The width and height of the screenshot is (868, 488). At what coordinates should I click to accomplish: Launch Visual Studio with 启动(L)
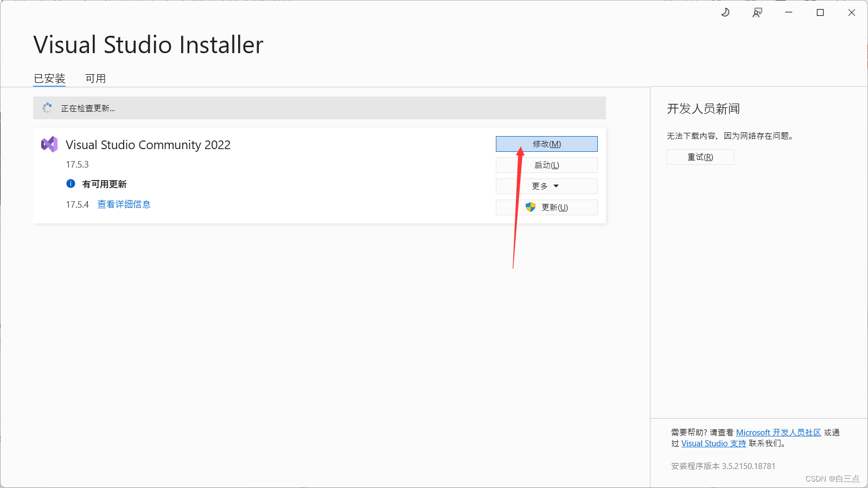coord(547,165)
